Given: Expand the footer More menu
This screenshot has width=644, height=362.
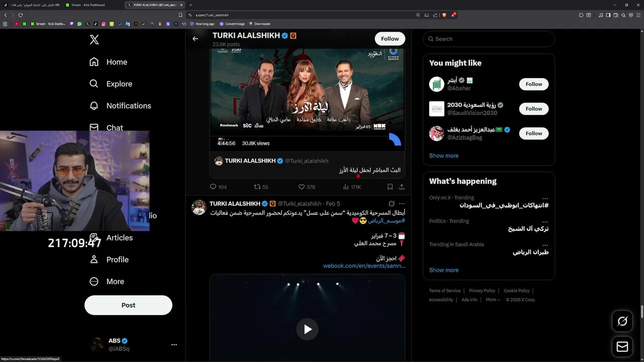Looking at the screenshot, I should [493, 300].
